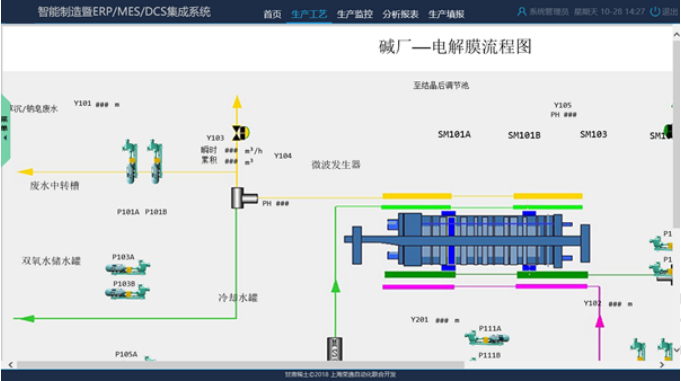Click the yellow arrow to 废水中转槽
Image resolution: width=681 pixels, height=381 pixels.
click(x=26, y=172)
